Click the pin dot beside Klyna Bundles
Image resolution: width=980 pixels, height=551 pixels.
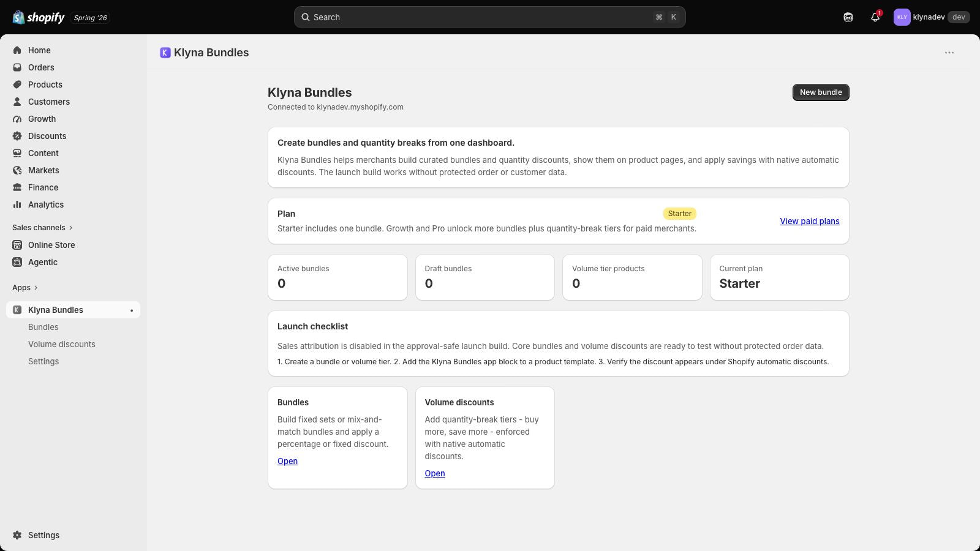132,310
